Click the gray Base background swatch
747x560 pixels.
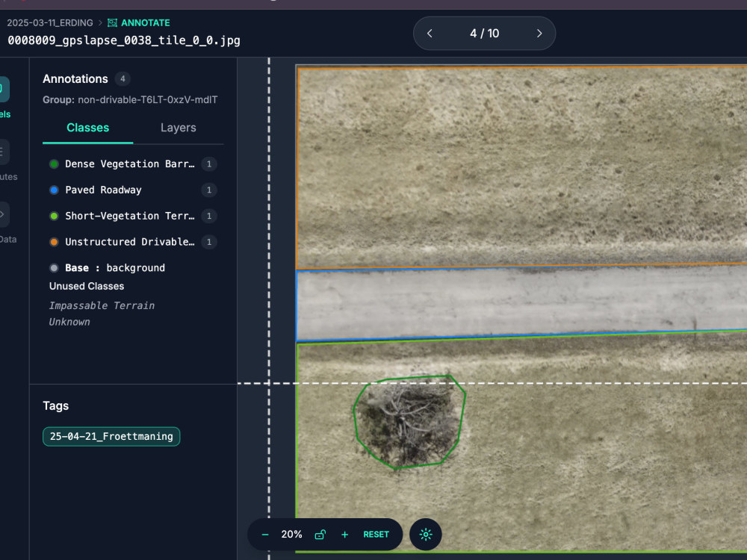point(54,267)
